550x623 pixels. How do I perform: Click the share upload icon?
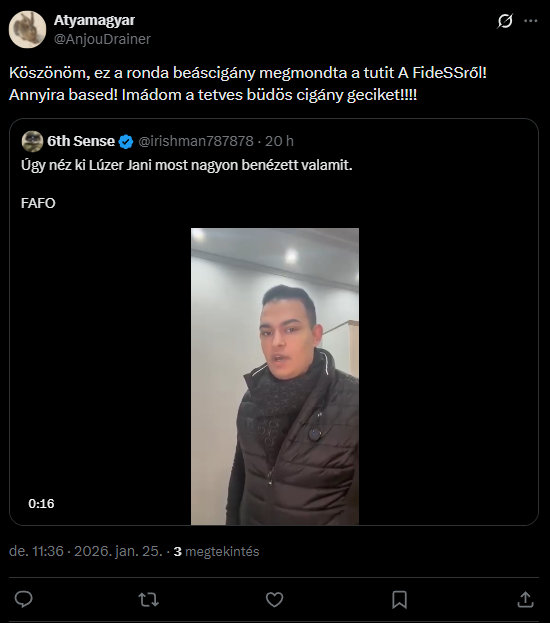click(525, 599)
